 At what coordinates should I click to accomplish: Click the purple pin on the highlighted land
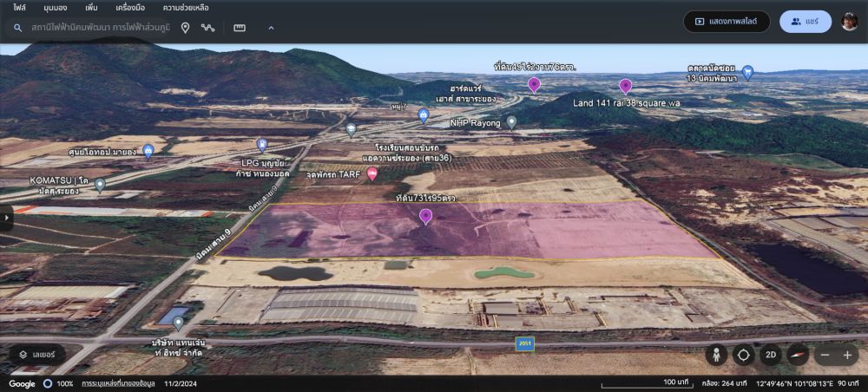point(425,216)
